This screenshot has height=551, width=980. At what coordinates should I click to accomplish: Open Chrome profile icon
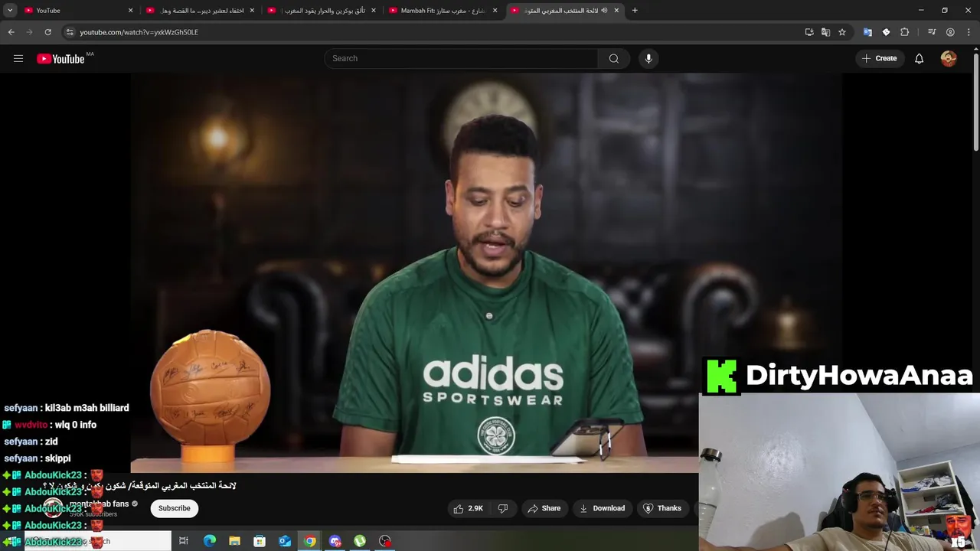tap(950, 32)
